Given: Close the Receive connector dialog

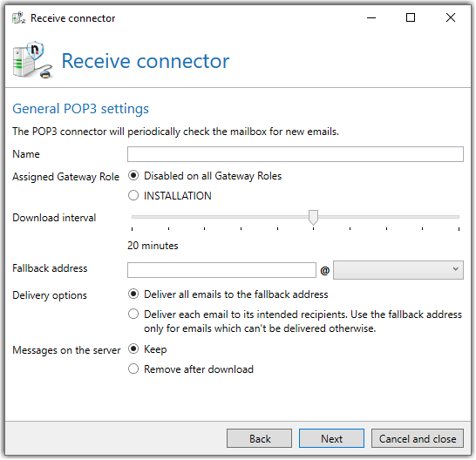Looking at the screenshot, I should pyautogui.click(x=451, y=18).
